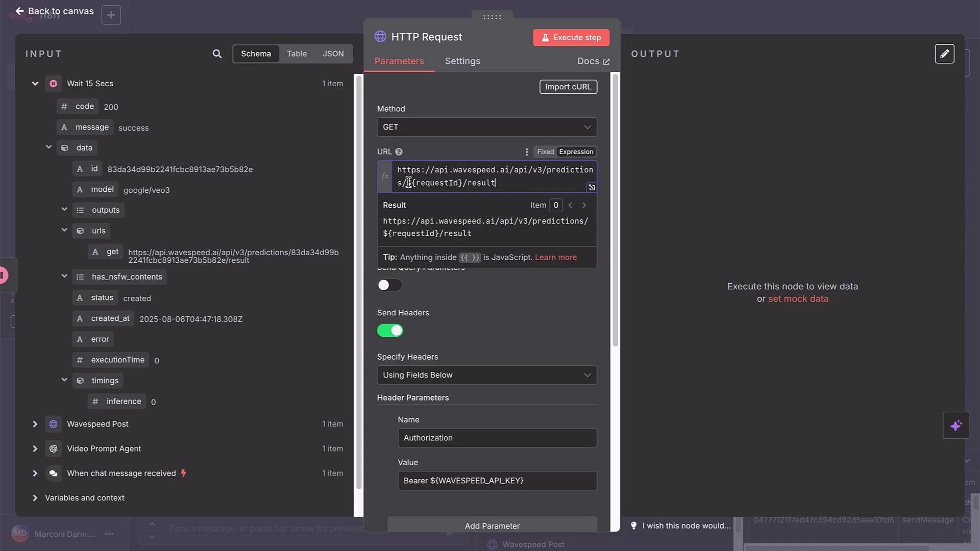
Task: Click the header Name field Authorization
Action: pyautogui.click(x=497, y=438)
